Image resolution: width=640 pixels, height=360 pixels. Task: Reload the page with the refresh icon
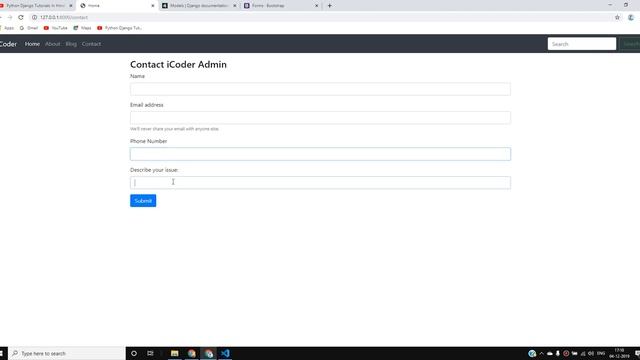point(21,18)
